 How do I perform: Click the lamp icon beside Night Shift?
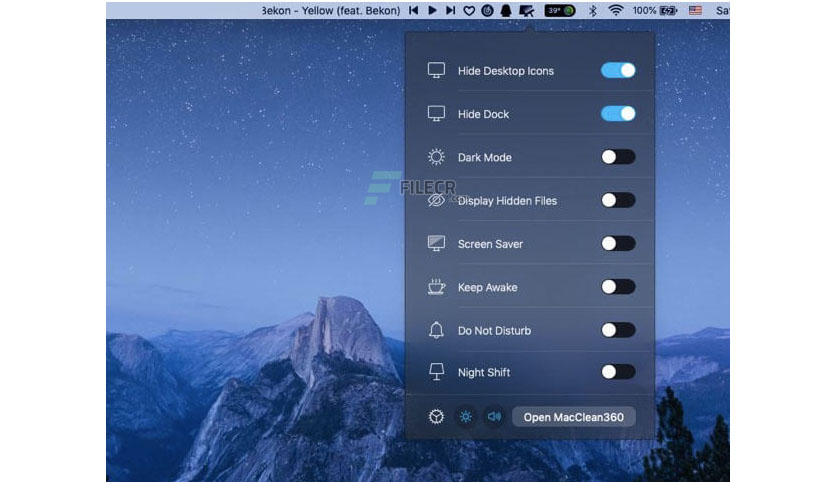pos(436,372)
